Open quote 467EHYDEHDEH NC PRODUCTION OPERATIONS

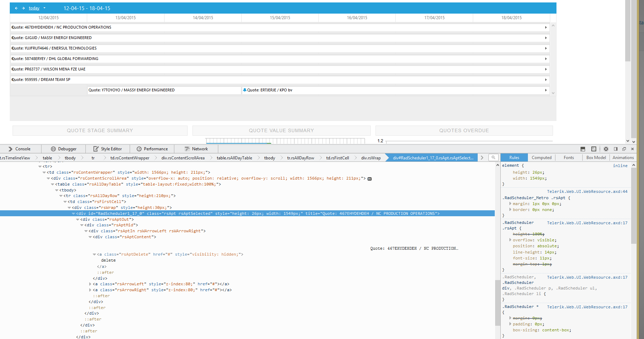pyautogui.click(x=280, y=27)
